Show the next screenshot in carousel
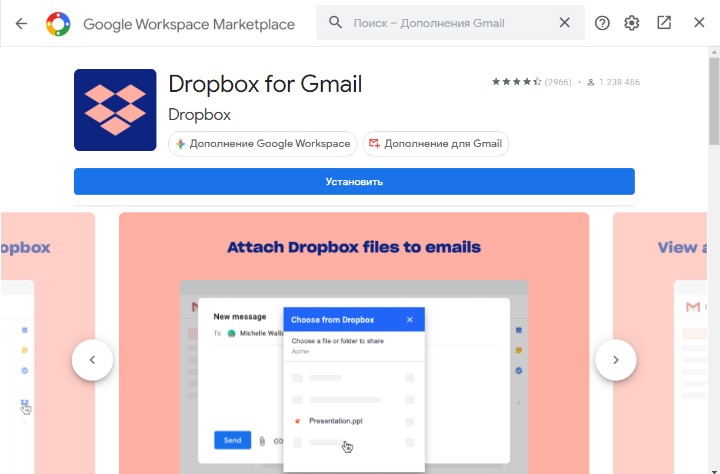 click(616, 360)
